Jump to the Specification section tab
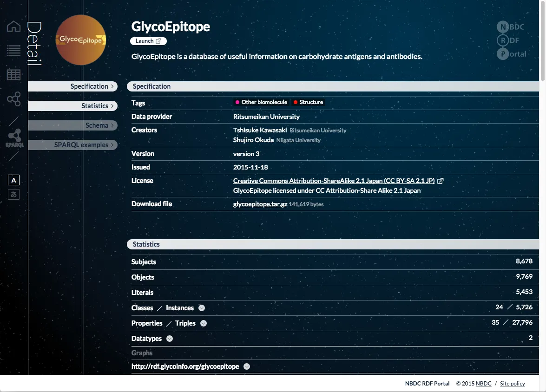The height and width of the screenshot is (392, 546). coord(73,86)
